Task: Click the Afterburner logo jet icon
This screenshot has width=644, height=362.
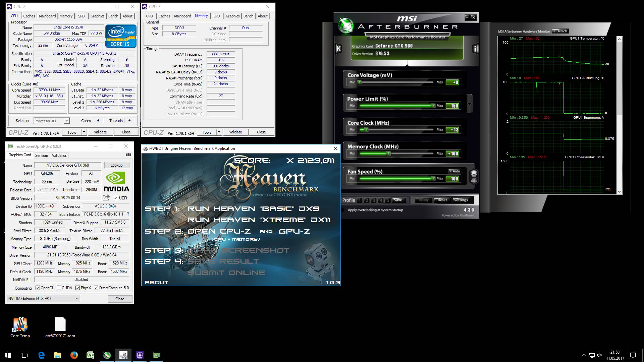Action: click(345, 25)
